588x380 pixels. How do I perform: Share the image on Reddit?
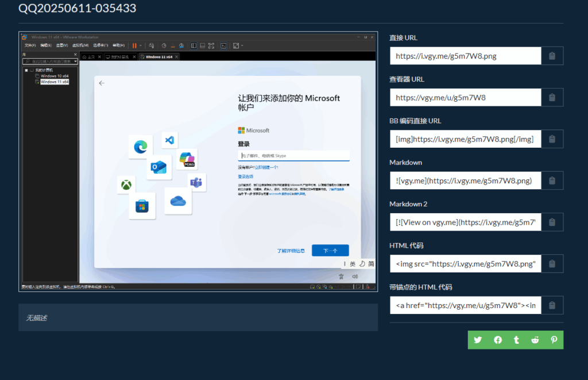(535, 340)
